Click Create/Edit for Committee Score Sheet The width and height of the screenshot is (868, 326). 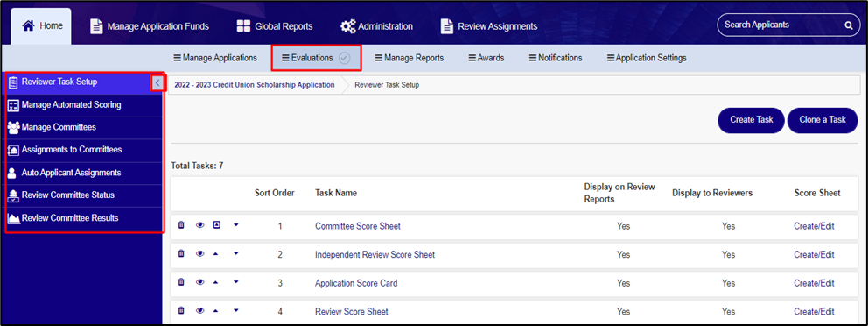pos(814,226)
